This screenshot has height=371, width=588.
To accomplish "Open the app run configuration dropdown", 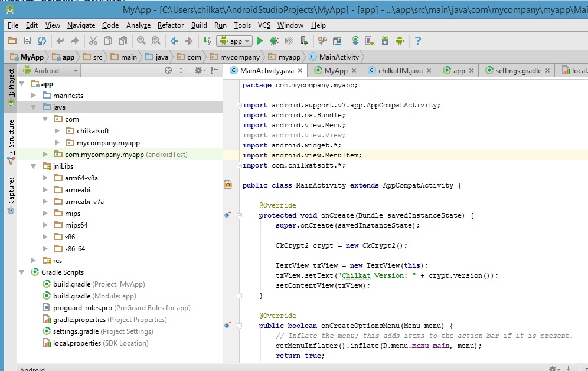I will [235, 41].
